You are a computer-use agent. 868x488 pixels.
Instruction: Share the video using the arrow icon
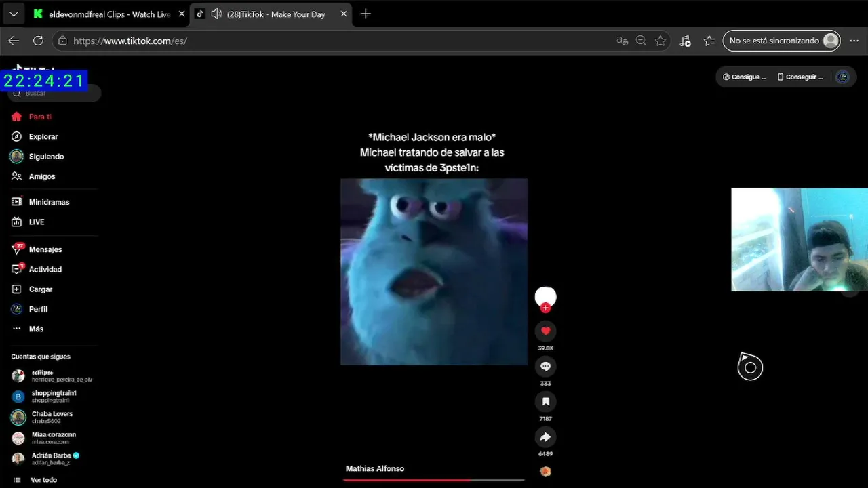coord(545,437)
